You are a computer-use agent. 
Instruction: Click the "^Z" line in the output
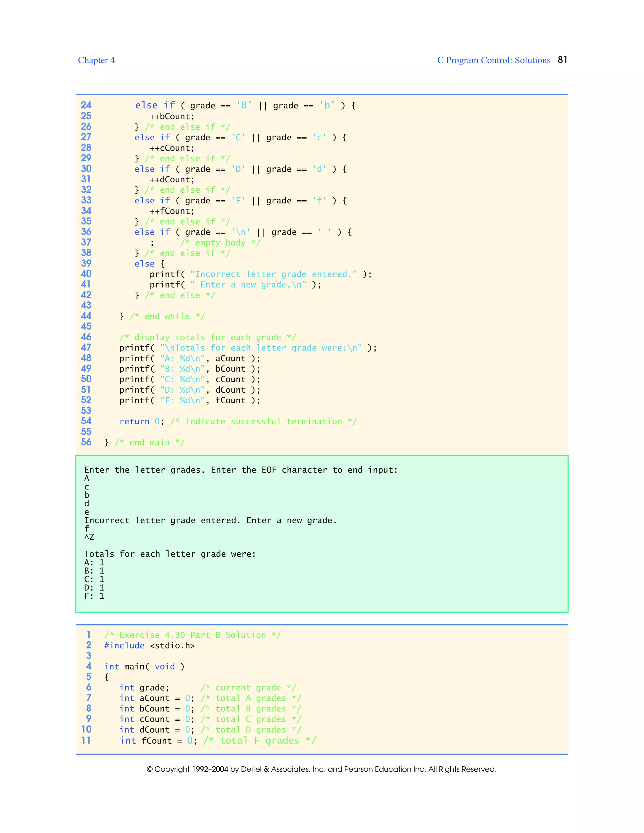click(89, 537)
